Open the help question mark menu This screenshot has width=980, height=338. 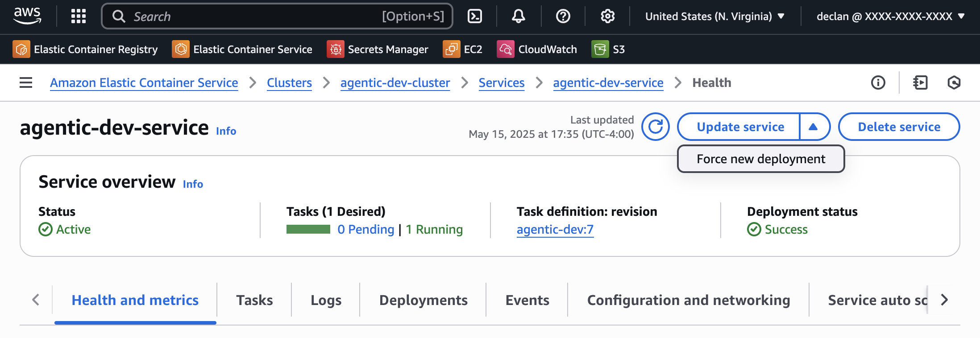click(x=563, y=16)
